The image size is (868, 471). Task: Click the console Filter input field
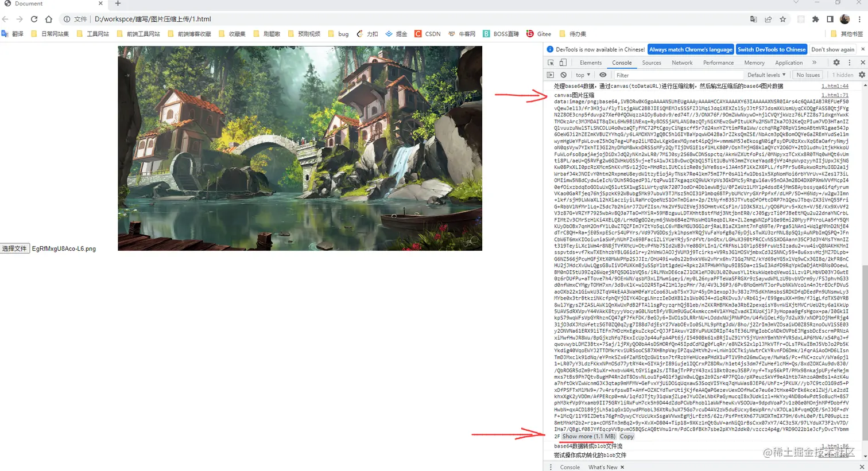(677, 75)
